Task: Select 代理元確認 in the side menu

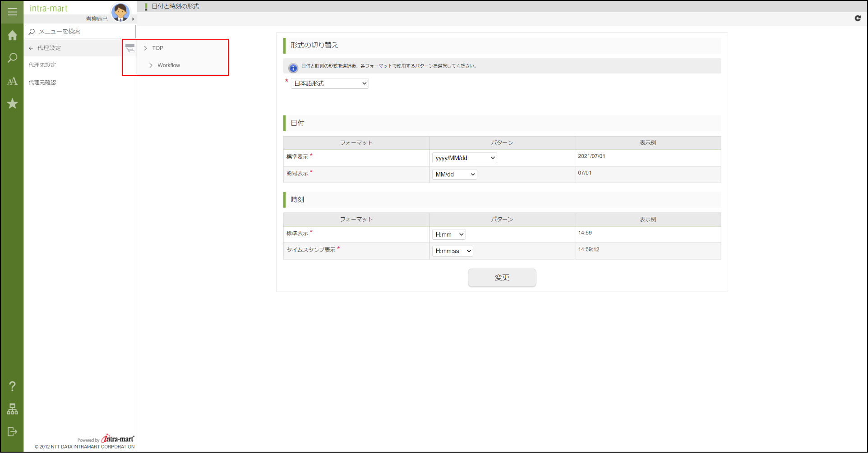Action: point(42,82)
